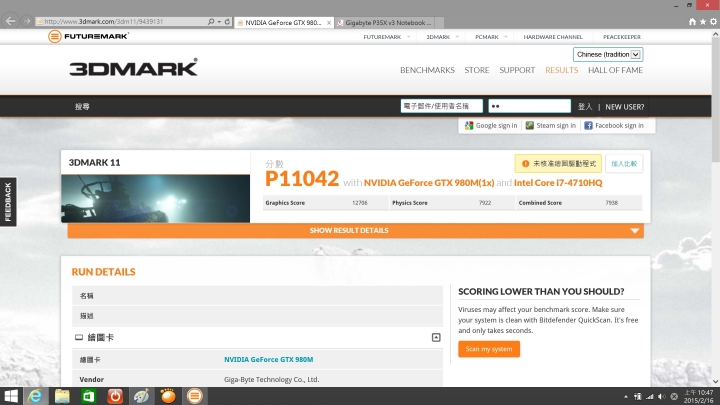This screenshot has height=405, width=720.
Task: Open the orange Futuremark taskbar icon
Action: (x=195, y=396)
